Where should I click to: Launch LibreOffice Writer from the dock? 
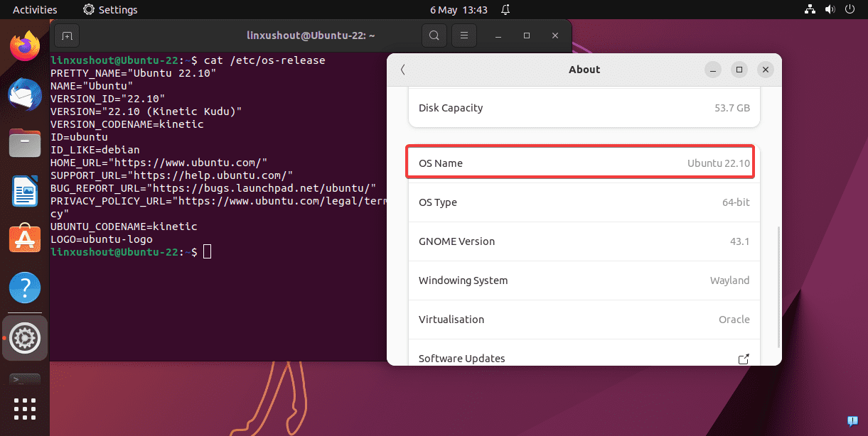tap(25, 192)
